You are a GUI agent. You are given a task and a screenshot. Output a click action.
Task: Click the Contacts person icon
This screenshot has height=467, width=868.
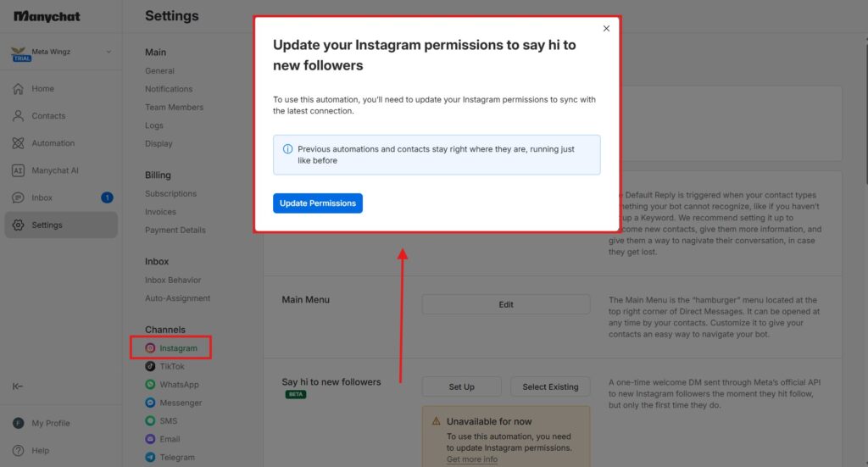pos(19,115)
